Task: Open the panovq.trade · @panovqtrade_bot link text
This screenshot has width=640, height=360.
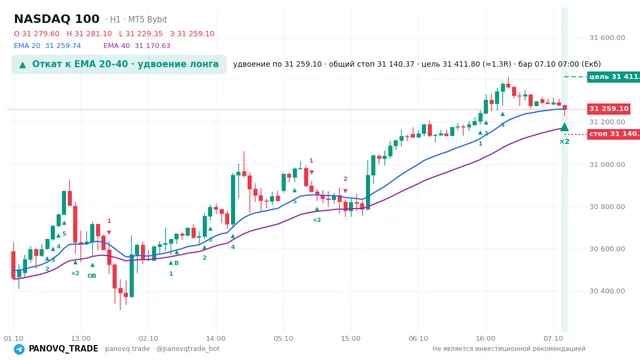Action: (162, 349)
